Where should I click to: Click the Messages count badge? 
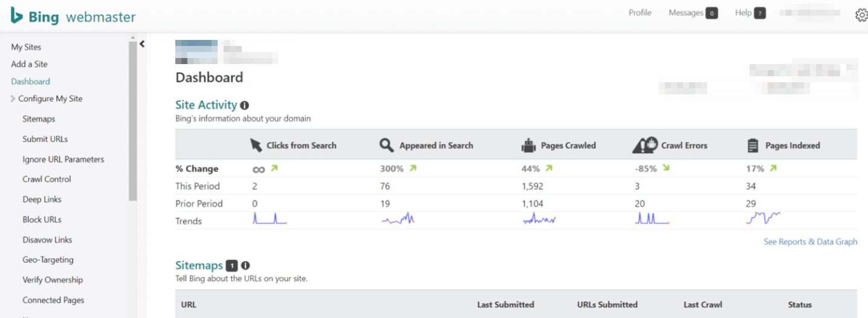712,13
